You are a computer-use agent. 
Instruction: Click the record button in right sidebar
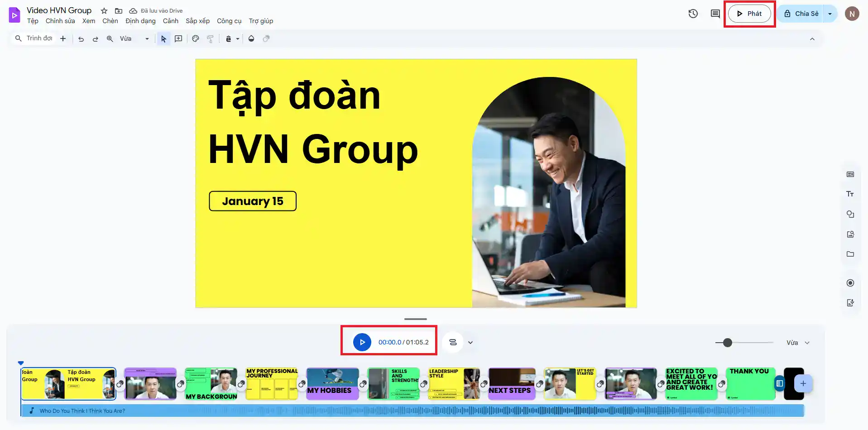tap(850, 283)
